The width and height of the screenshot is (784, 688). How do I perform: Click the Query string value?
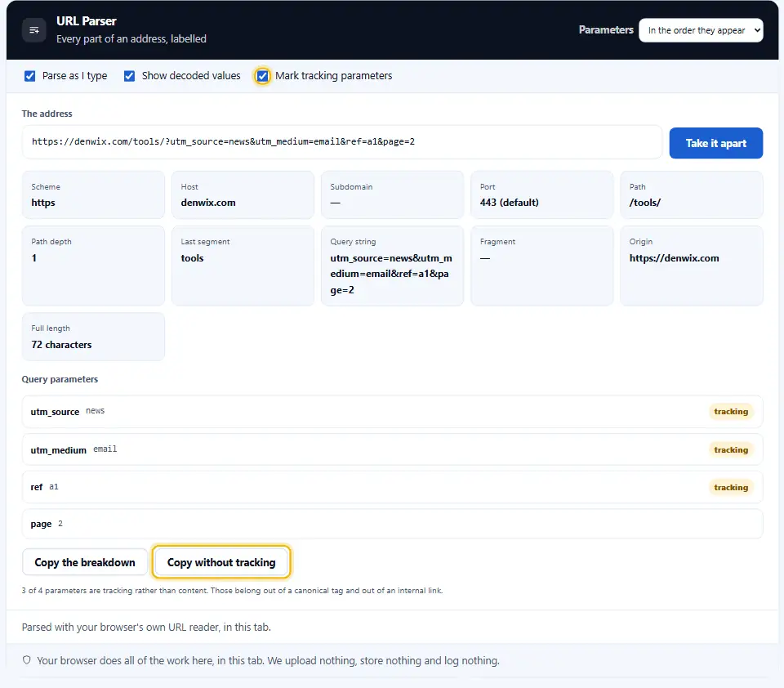[391, 274]
